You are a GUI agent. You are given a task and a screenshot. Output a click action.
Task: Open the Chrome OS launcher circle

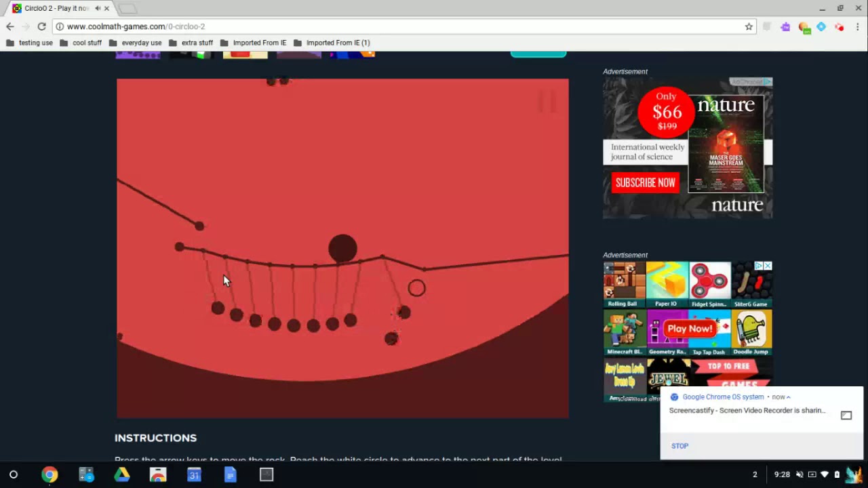point(13,474)
